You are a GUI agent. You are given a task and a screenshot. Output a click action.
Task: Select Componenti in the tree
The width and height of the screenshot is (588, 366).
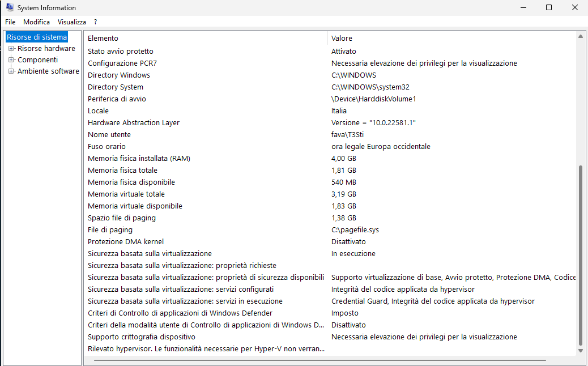pyautogui.click(x=37, y=59)
